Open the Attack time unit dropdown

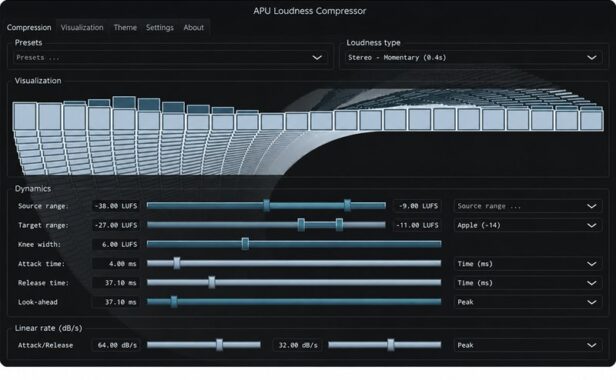coord(528,264)
